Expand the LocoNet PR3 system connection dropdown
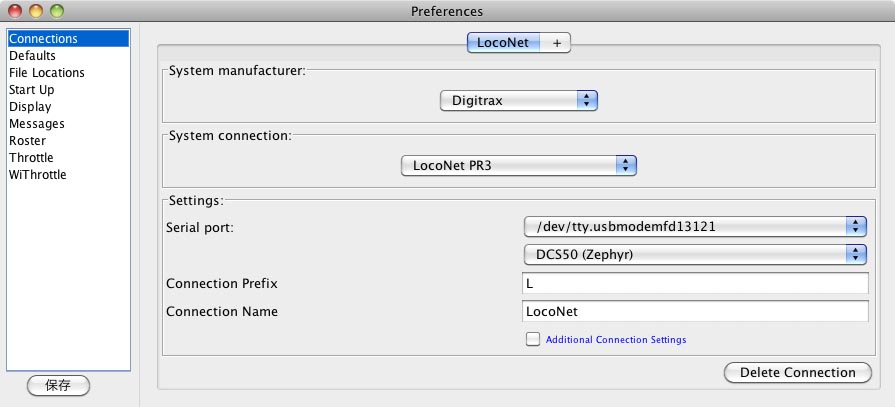 tap(519, 166)
